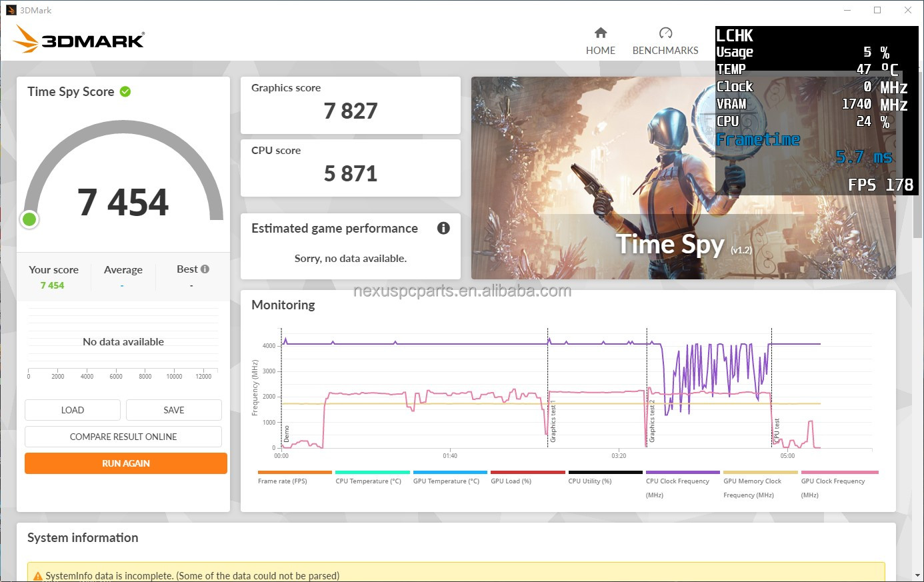Click the green dot on score gauge
The width and height of the screenshot is (924, 582).
pos(29,219)
